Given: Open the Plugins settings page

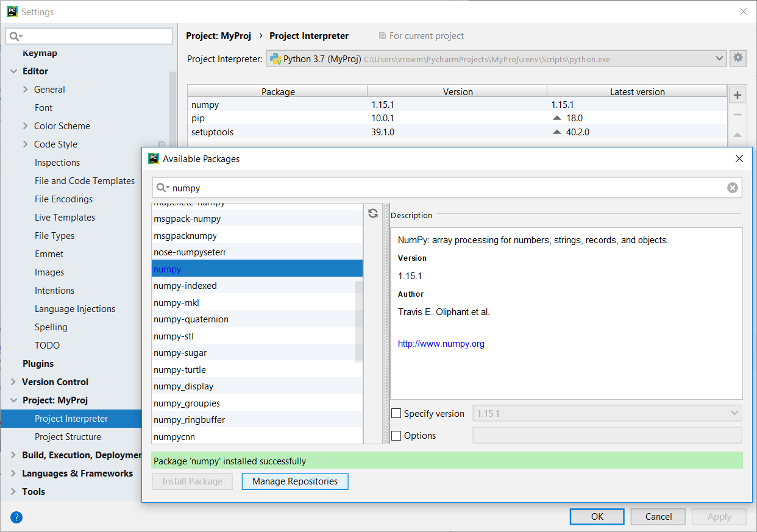Looking at the screenshot, I should [38, 364].
